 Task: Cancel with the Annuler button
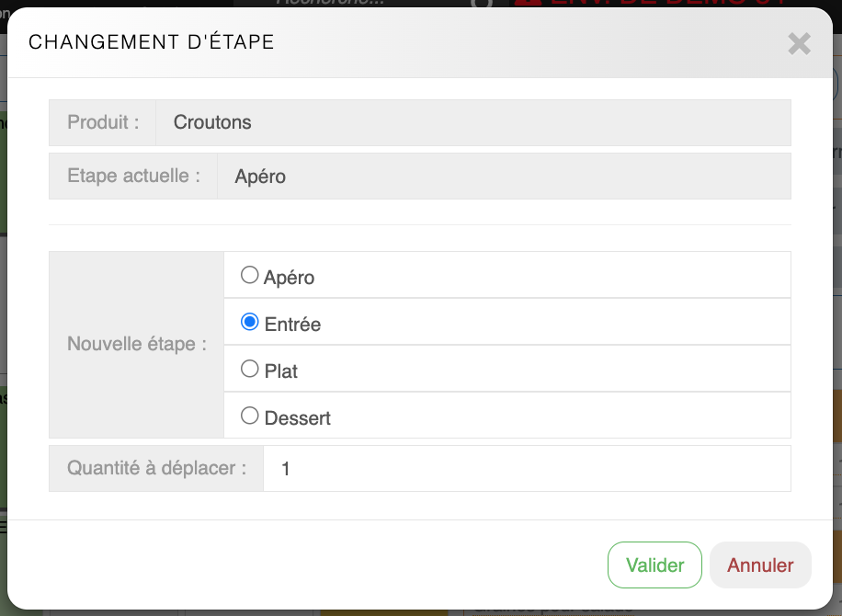click(760, 565)
